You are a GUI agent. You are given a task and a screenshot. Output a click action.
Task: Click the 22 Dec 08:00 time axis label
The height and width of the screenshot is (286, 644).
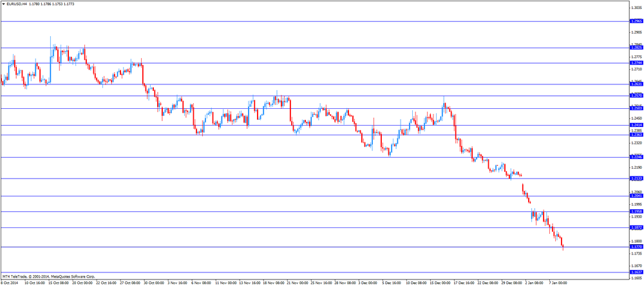click(x=488, y=283)
